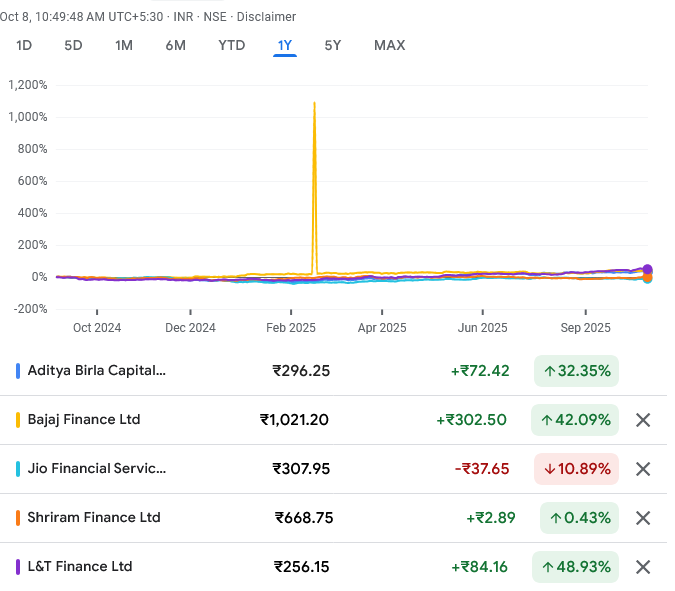Open L&T Finance Ltd stock name
This screenshot has height=591, width=675.
coord(80,566)
